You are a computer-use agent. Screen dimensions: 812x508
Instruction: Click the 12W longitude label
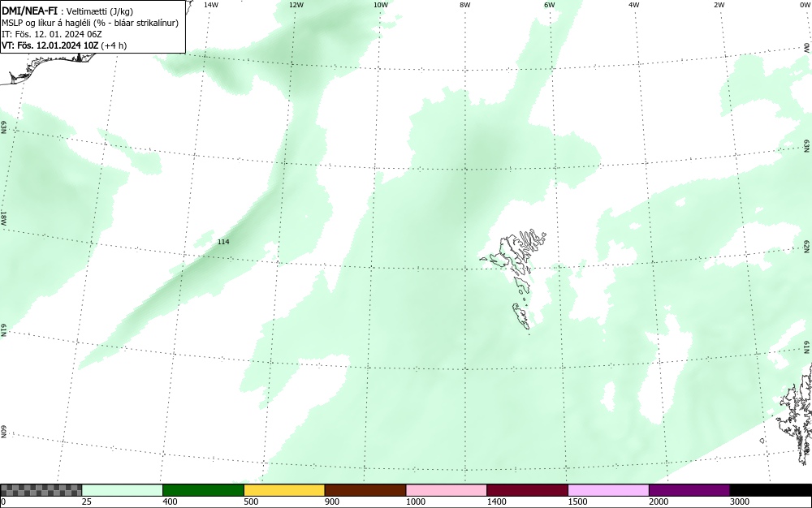tap(296, 5)
